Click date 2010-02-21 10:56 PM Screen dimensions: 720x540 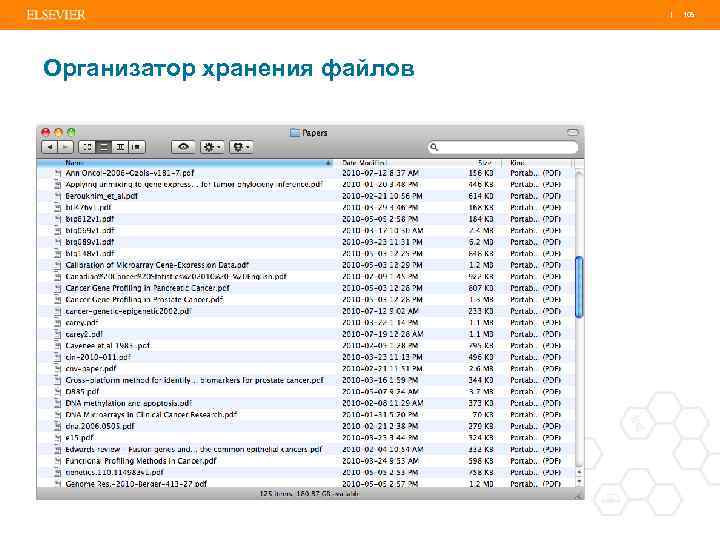382,196
